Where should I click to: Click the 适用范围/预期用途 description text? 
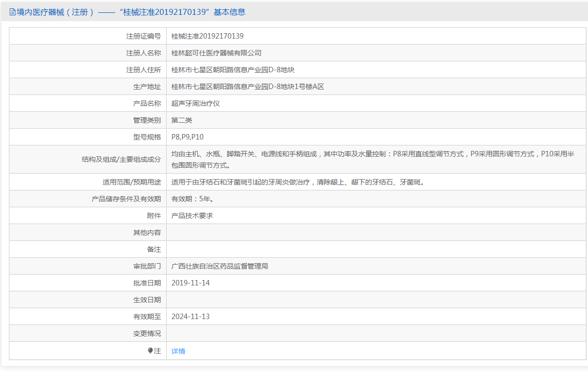pyautogui.click(x=297, y=182)
